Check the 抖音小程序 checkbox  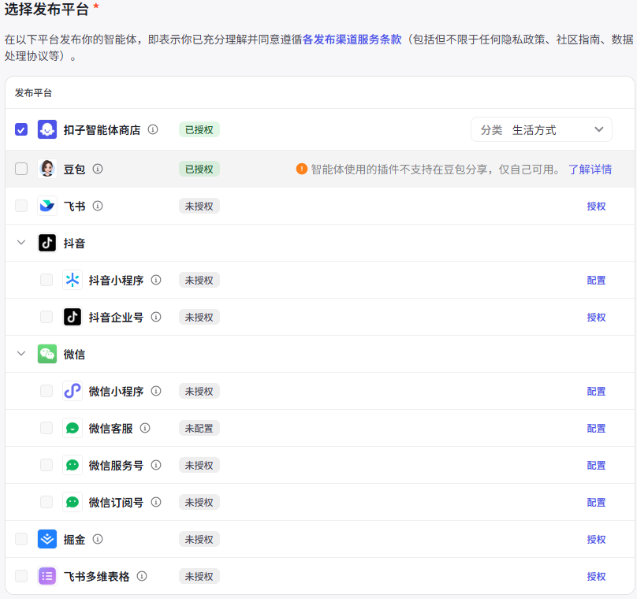[x=46, y=280]
